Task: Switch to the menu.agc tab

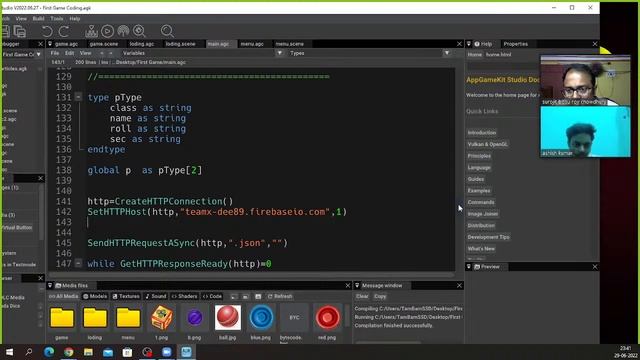Action: (x=252, y=44)
